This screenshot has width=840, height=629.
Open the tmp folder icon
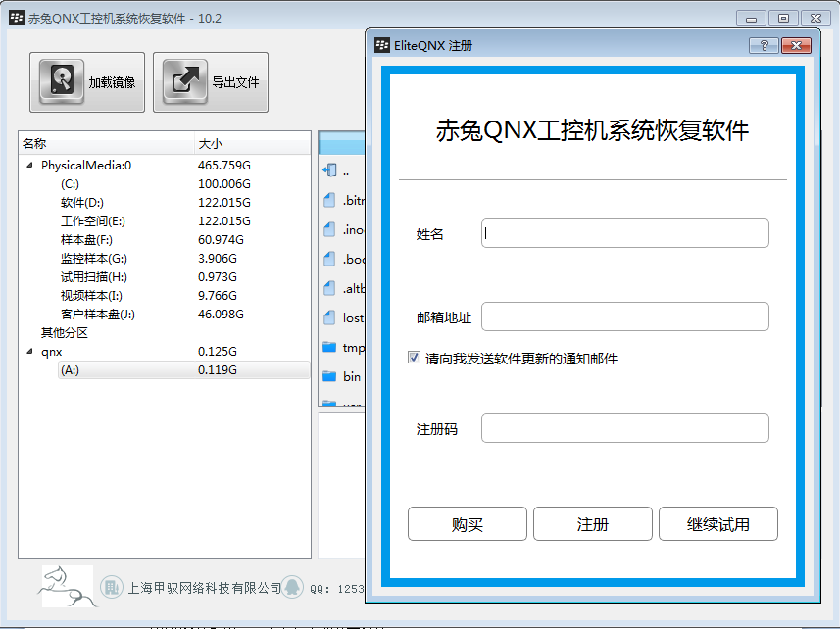tap(329, 347)
